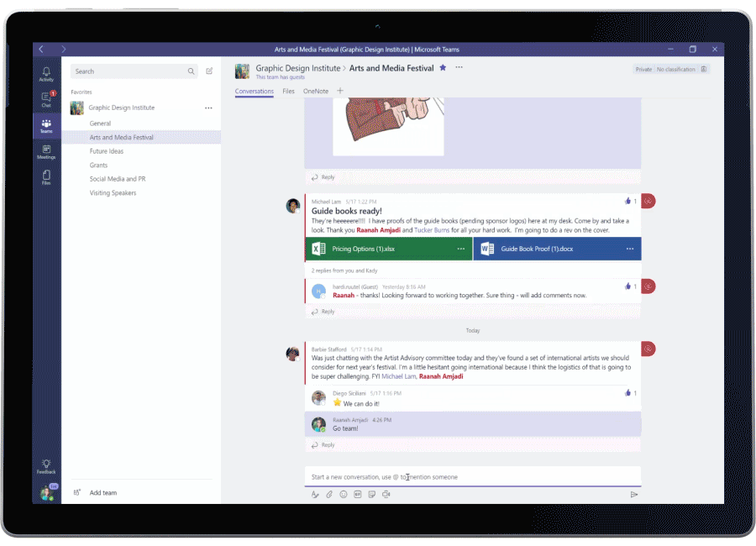This screenshot has height=546, width=756.
Task: Open Files from the left rail
Action: tap(46, 175)
